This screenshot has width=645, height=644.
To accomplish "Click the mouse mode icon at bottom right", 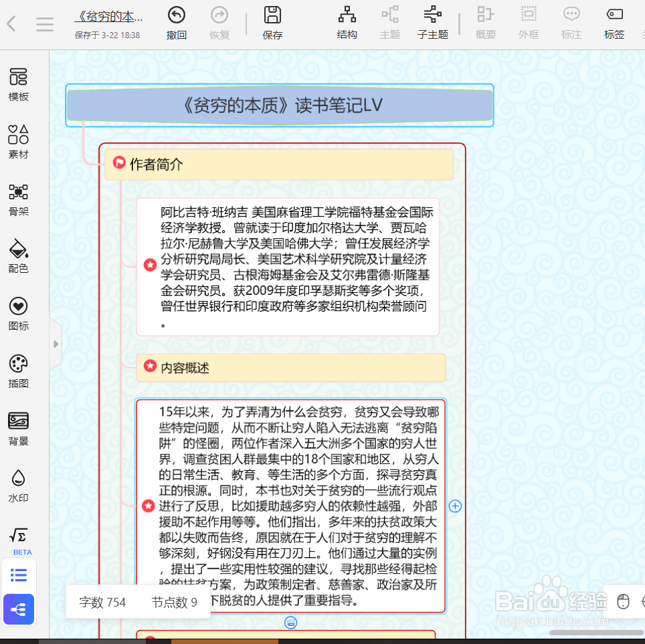I will pyautogui.click(x=623, y=602).
